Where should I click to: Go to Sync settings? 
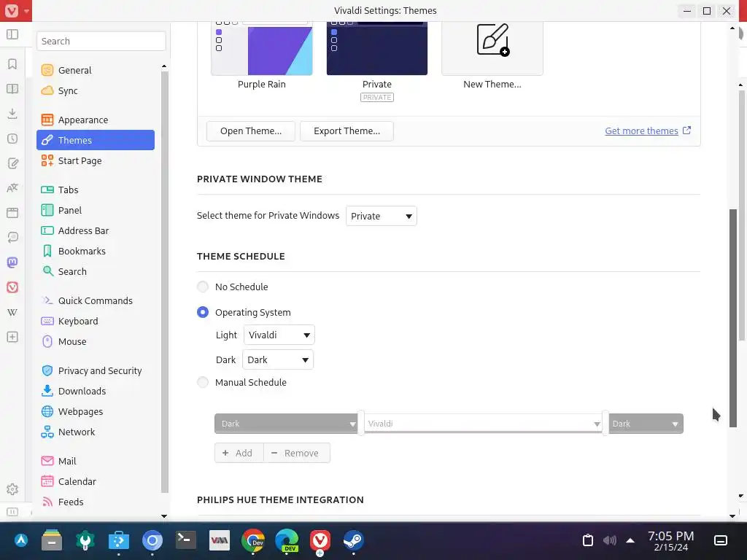click(96, 90)
